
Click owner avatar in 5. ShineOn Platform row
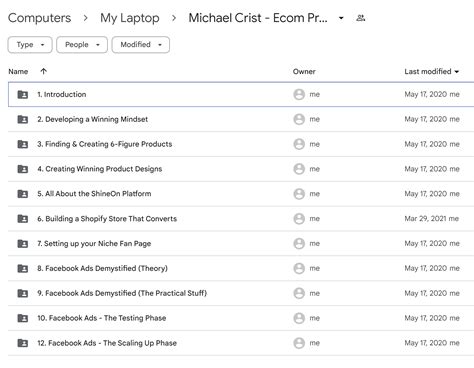pos(299,194)
